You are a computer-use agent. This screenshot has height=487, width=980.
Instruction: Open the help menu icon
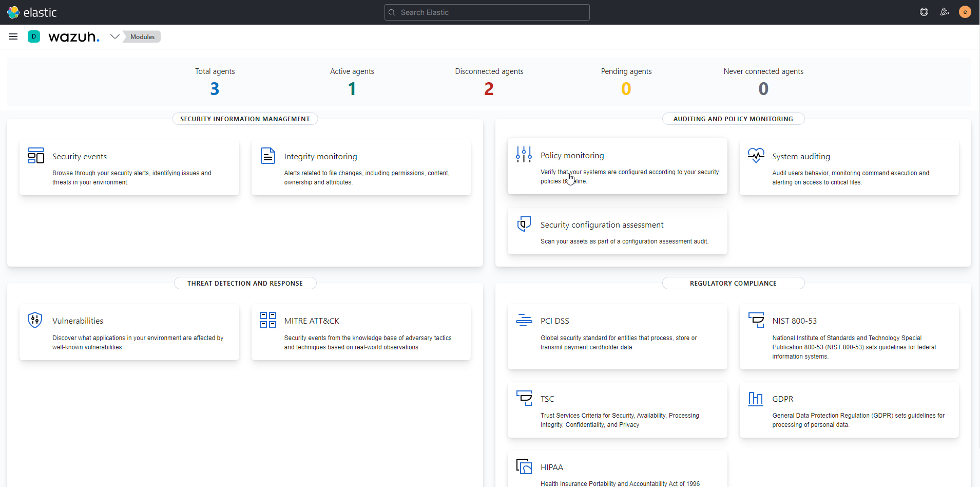point(924,12)
